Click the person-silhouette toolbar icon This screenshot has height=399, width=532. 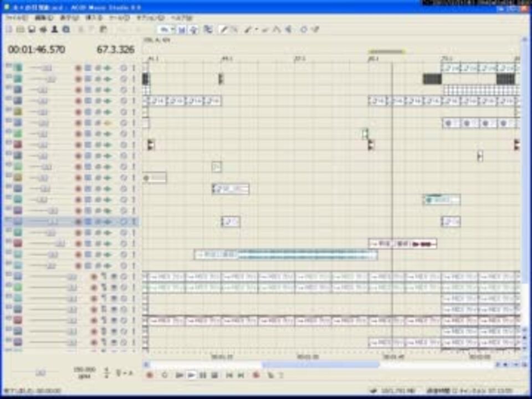54,29
